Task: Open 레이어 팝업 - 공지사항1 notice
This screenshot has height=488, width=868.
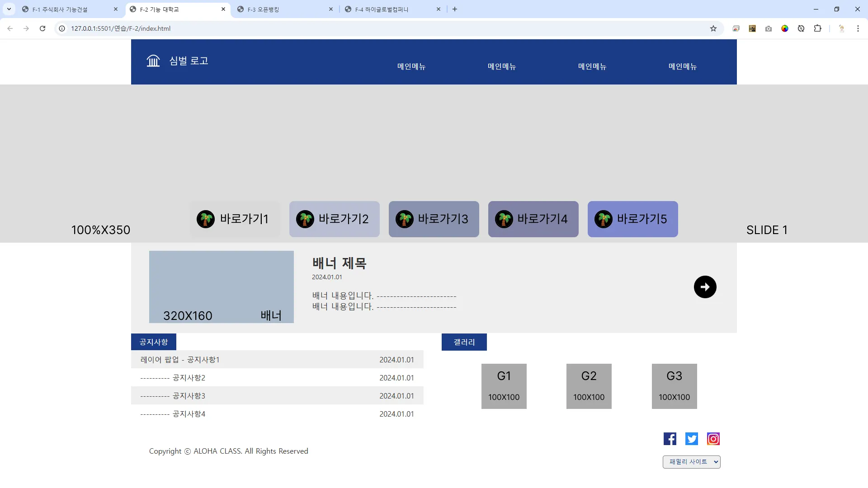Action: click(x=180, y=360)
